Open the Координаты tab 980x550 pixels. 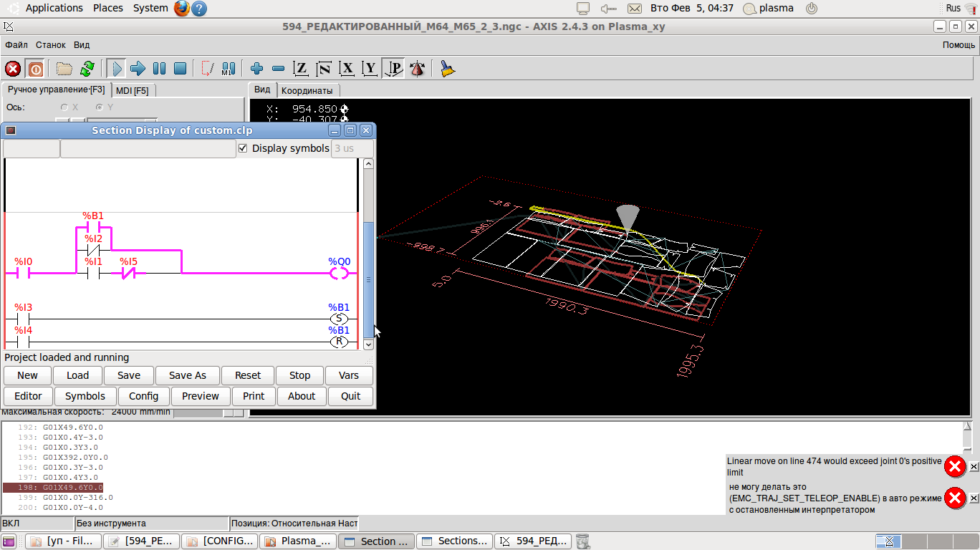pos(307,91)
